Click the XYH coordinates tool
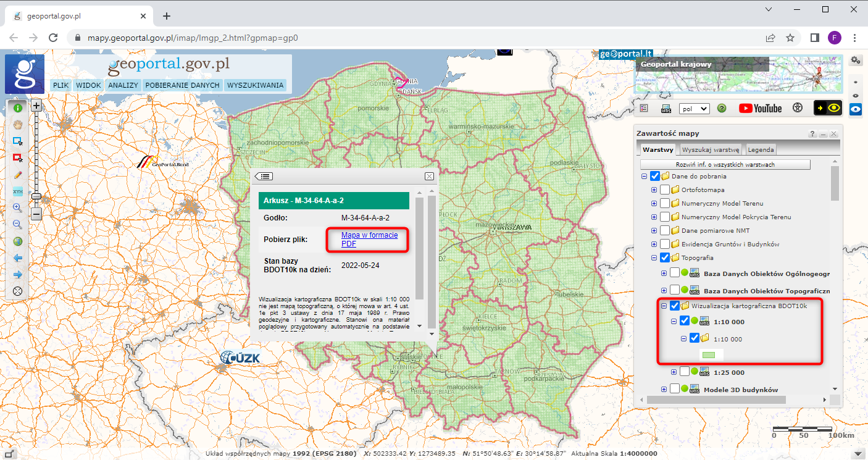This screenshot has width=868, height=460. 18,191
